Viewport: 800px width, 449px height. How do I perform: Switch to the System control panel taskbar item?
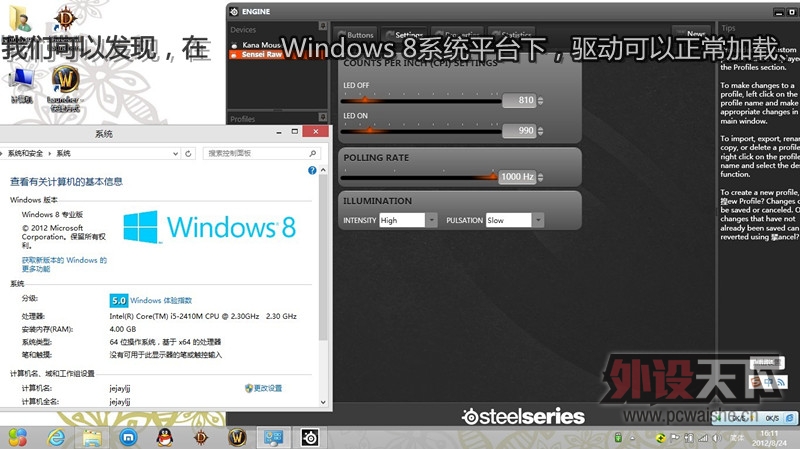[273, 438]
